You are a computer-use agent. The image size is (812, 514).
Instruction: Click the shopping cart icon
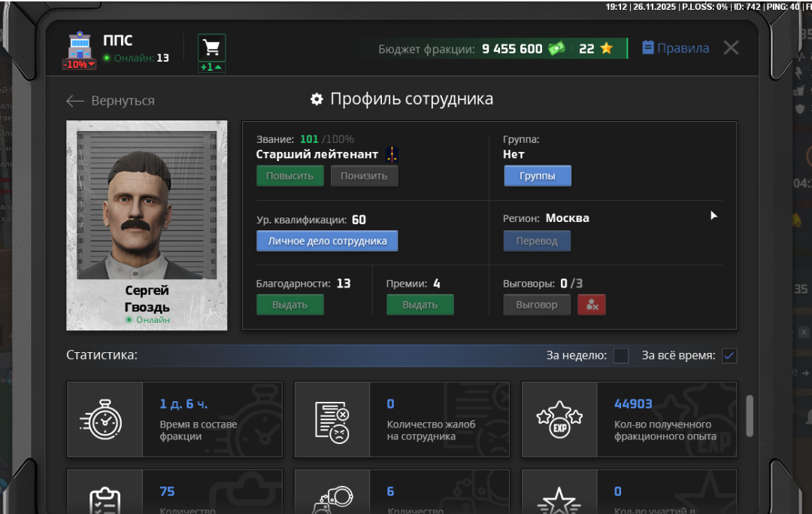(212, 47)
